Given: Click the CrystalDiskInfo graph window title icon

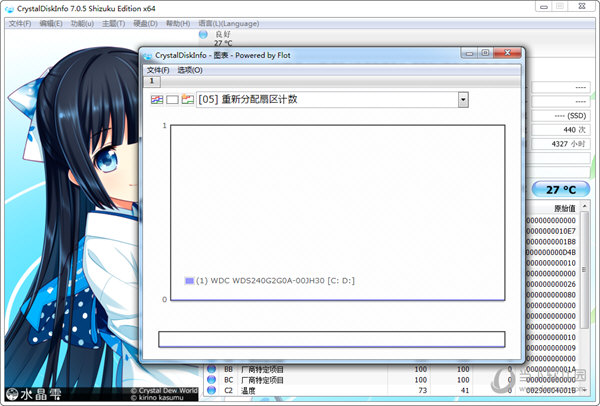Looking at the screenshot, I should [x=148, y=56].
